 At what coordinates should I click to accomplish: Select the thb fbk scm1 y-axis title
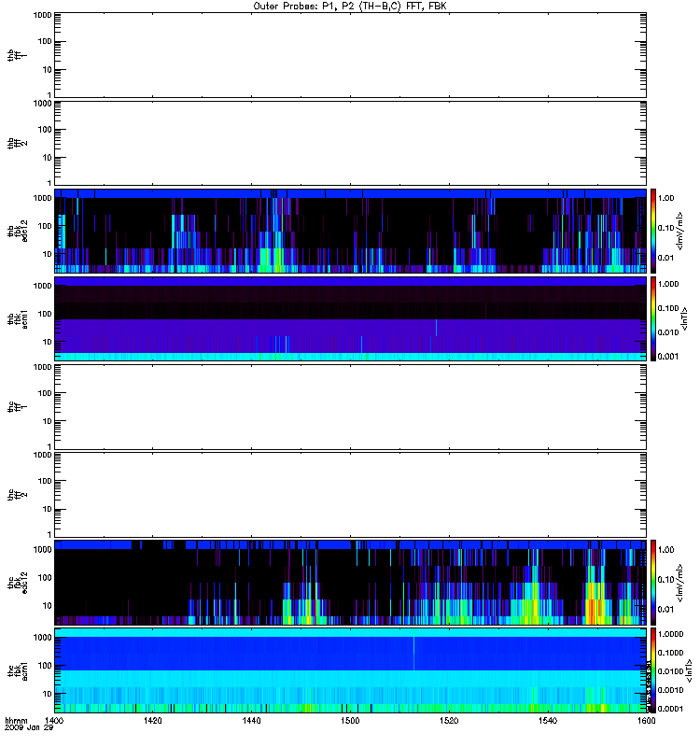[18, 318]
